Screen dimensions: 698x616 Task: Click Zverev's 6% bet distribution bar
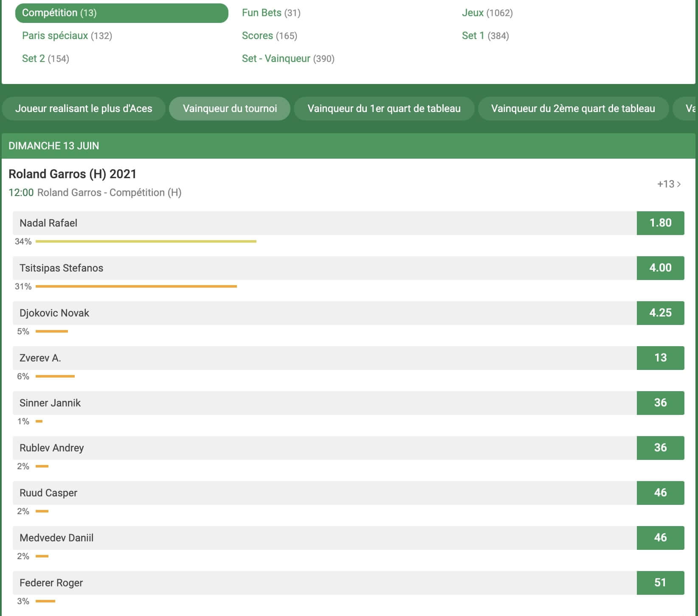tap(55, 376)
